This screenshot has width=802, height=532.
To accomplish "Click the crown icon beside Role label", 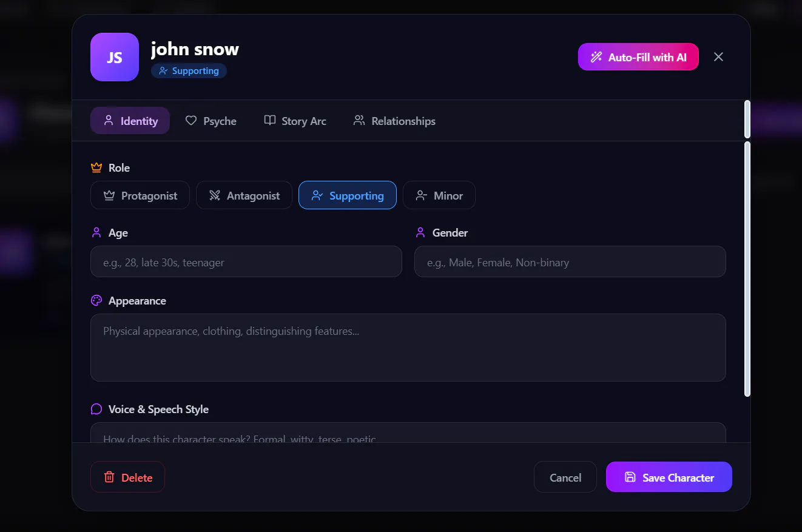I will (96, 167).
